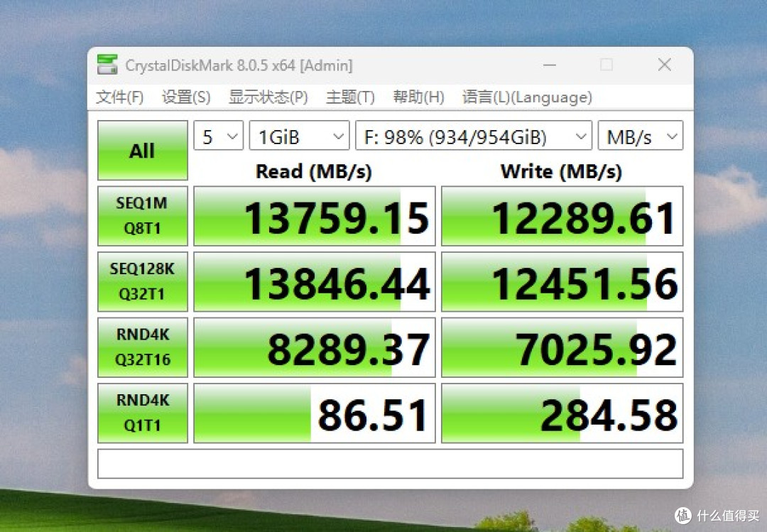Viewport: 767px width, 532px height.
Task: Minimize the CrystalDiskMark window
Action: click(550, 65)
